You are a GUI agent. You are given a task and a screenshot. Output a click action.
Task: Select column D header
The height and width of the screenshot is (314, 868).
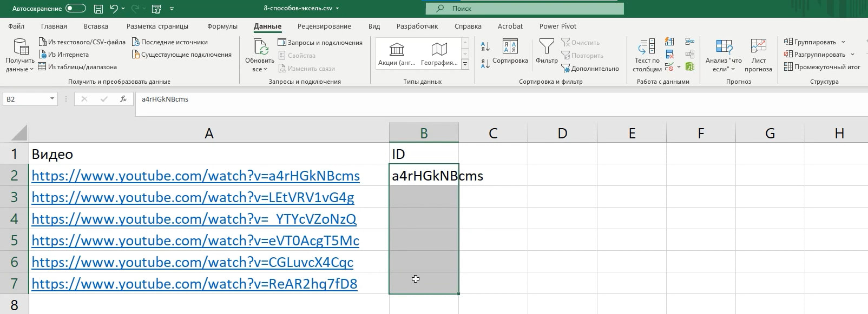coord(562,133)
